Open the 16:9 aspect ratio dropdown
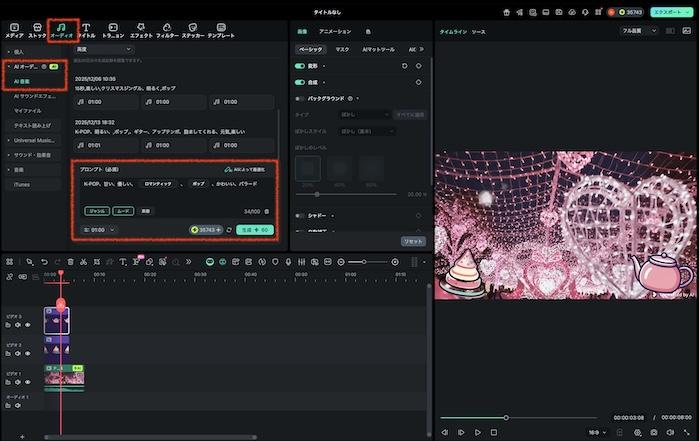This screenshot has height=441, width=699. point(597,433)
